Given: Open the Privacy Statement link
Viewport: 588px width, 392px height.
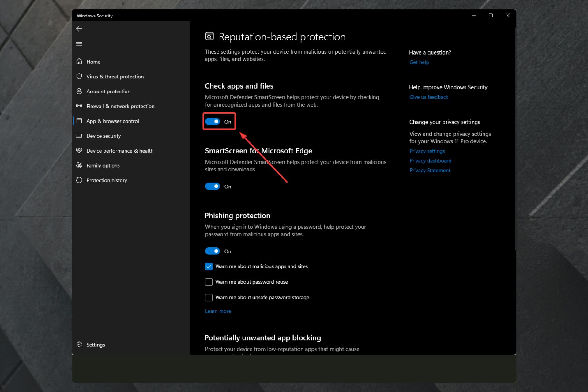Looking at the screenshot, I should (x=430, y=170).
